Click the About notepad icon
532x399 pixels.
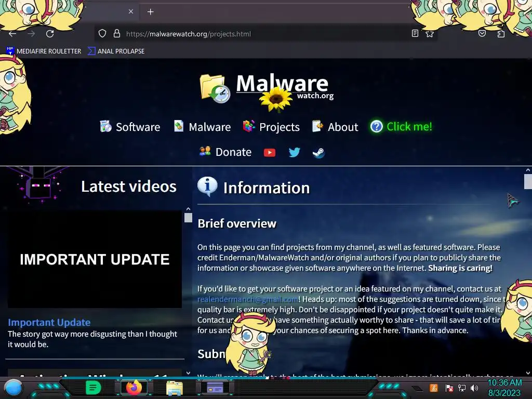point(317,126)
